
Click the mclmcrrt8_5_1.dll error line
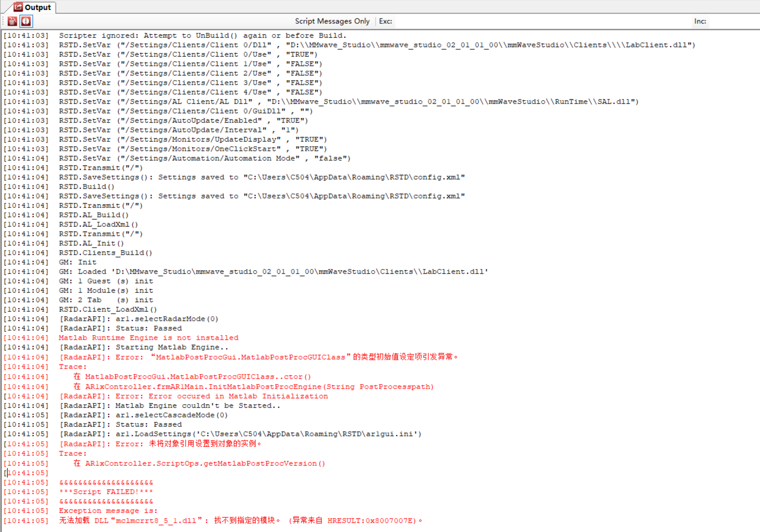[x=240, y=521]
